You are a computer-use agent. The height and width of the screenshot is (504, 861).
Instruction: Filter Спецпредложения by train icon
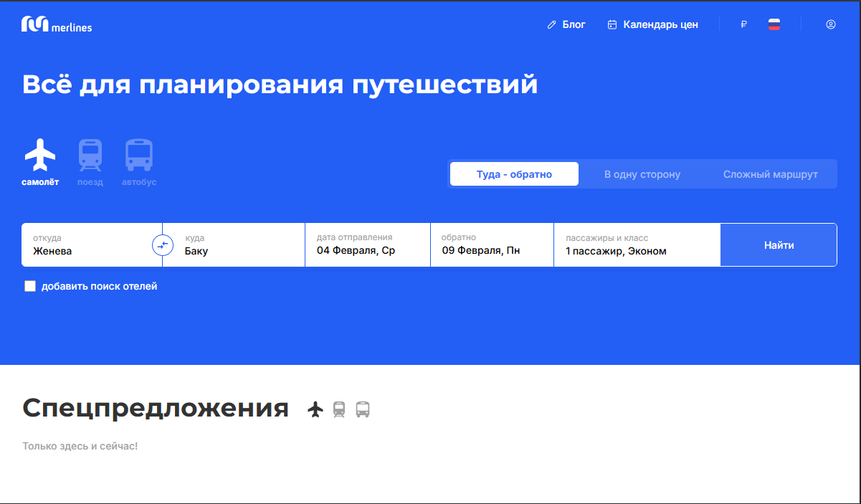coord(338,409)
